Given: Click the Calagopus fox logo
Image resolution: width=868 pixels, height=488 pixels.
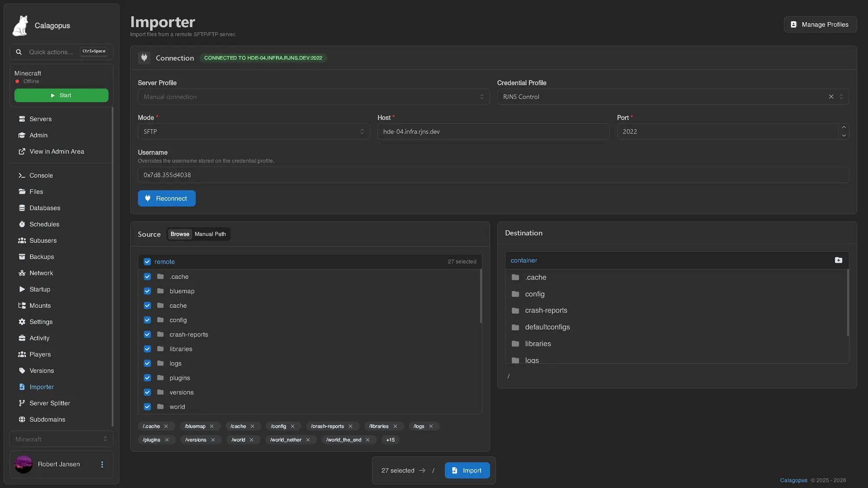Looking at the screenshot, I should tap(20, 26).
